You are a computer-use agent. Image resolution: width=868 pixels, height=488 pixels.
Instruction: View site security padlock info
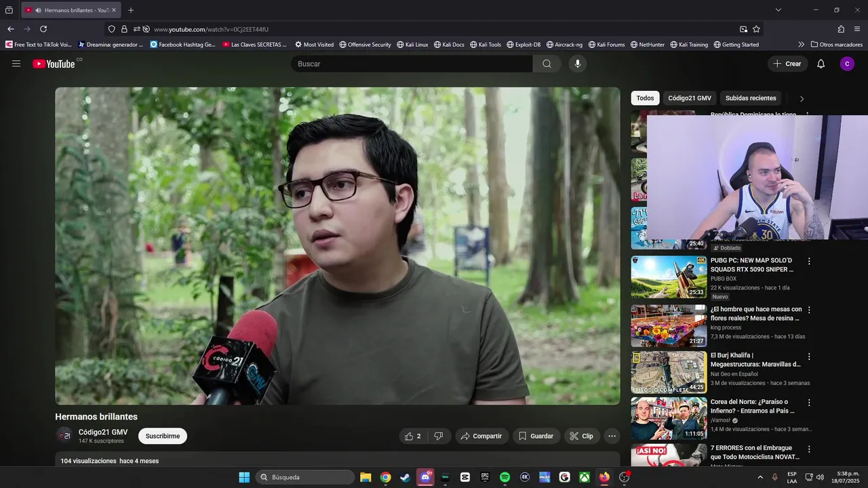point(124,29)
